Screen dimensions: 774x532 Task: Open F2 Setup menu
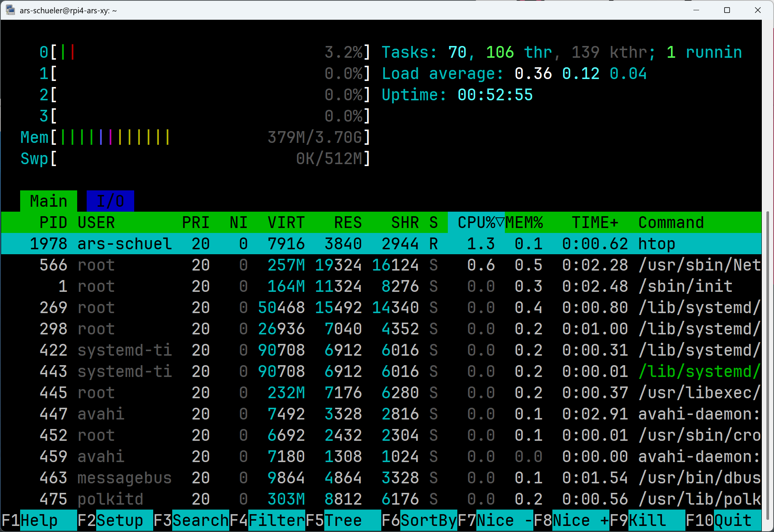click(119, 520)
